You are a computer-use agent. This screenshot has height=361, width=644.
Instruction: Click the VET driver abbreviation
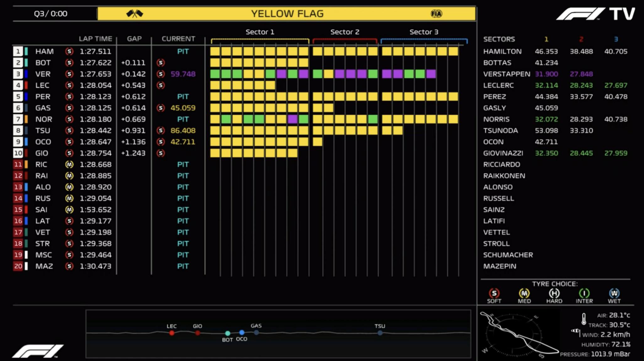pyautogui.click(x=42, y=232)
